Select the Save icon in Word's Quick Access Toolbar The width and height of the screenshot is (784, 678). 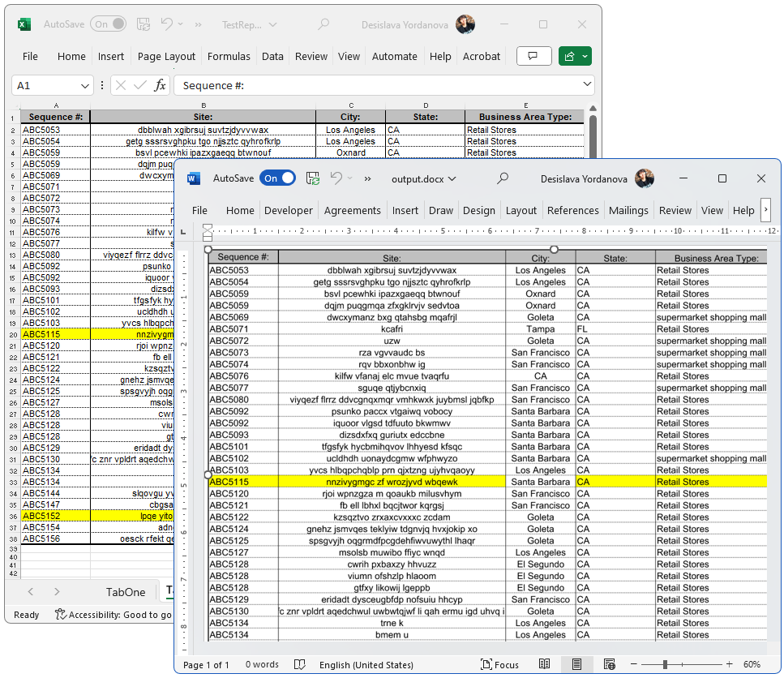tap(313, 178)
